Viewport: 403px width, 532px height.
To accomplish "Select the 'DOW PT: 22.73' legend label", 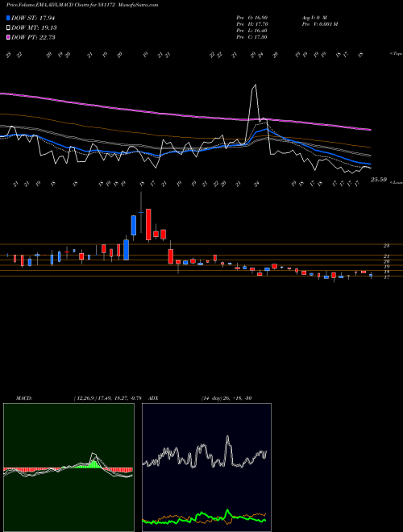I will tap(33, 37).
